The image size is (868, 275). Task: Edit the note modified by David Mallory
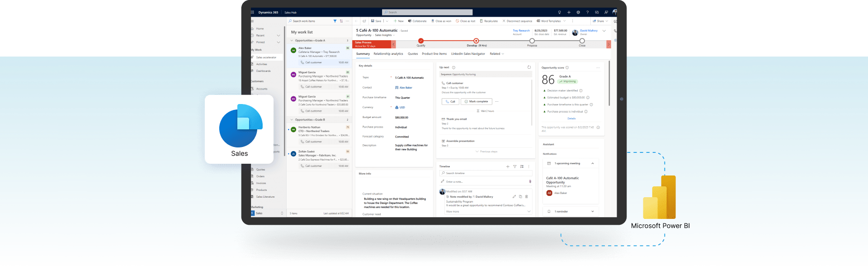(x=514, y=197)
